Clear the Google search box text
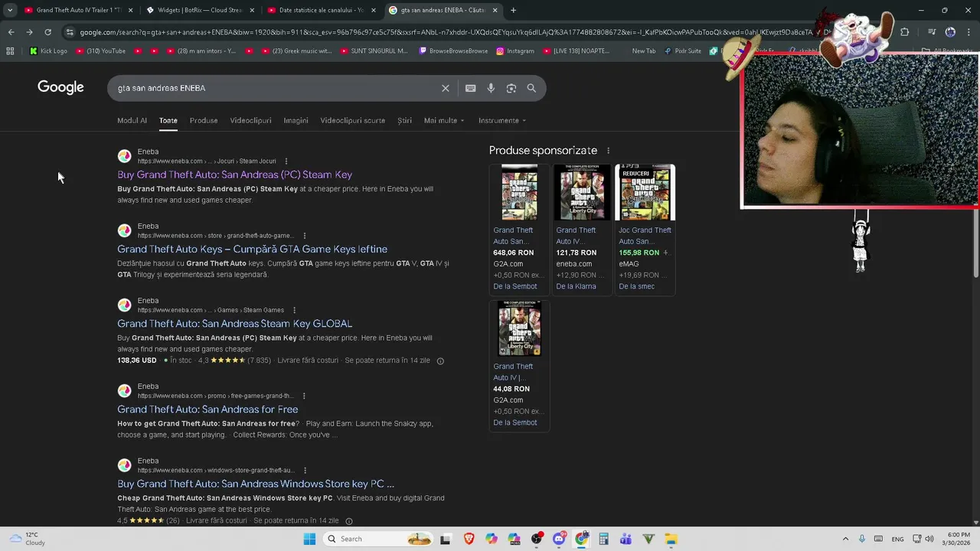 click(x=445, y=88)
